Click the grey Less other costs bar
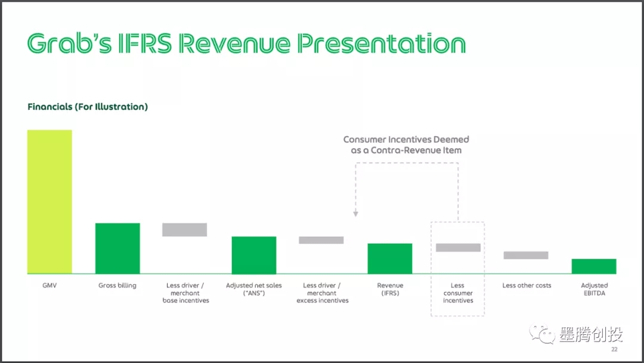Image resolution: width=644 pixels, height=363 pixels. click(526, 256)
